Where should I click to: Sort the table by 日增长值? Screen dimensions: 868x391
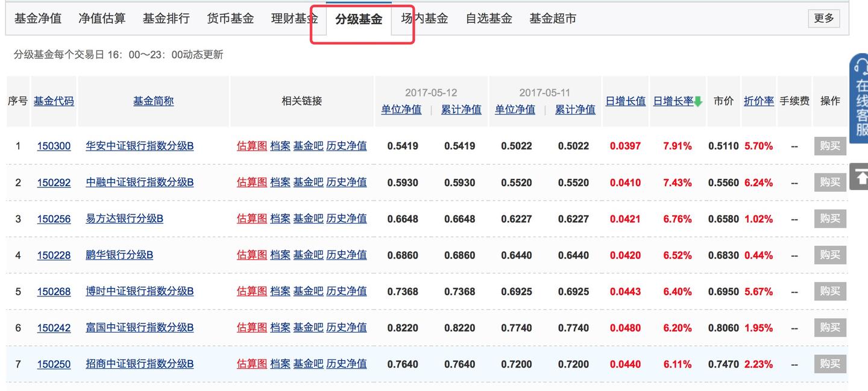point(625,101)
